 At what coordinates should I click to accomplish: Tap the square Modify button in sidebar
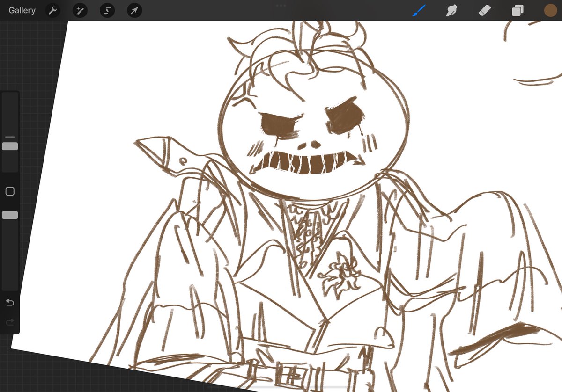pos(10,191)
